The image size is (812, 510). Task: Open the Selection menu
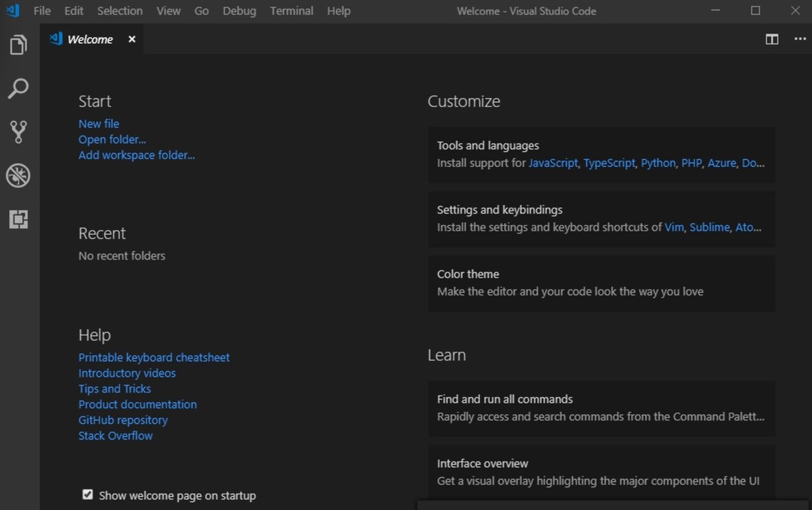click(120, 11)
